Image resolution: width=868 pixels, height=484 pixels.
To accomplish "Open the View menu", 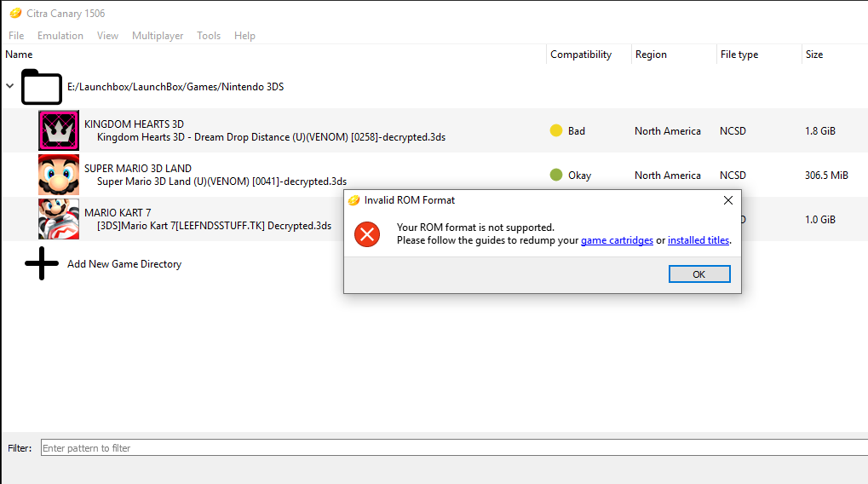I will [x=107, y=36].
